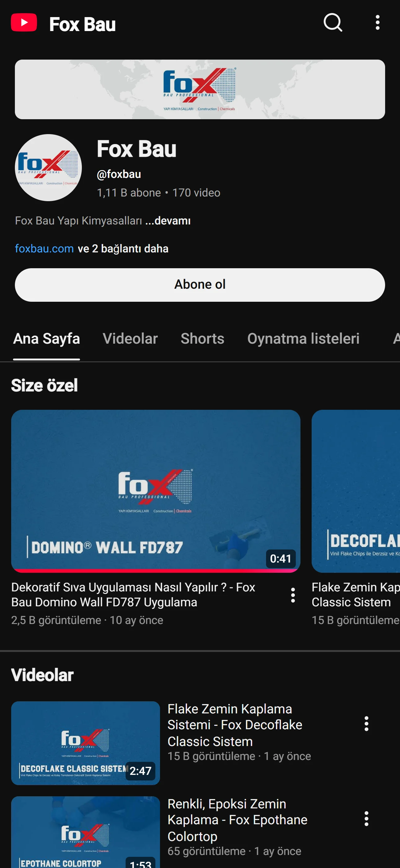400x868 pixels.
Task: Tap '65 görüntüleme · 1 ay önce' text
Action: [x=234, y=851]
